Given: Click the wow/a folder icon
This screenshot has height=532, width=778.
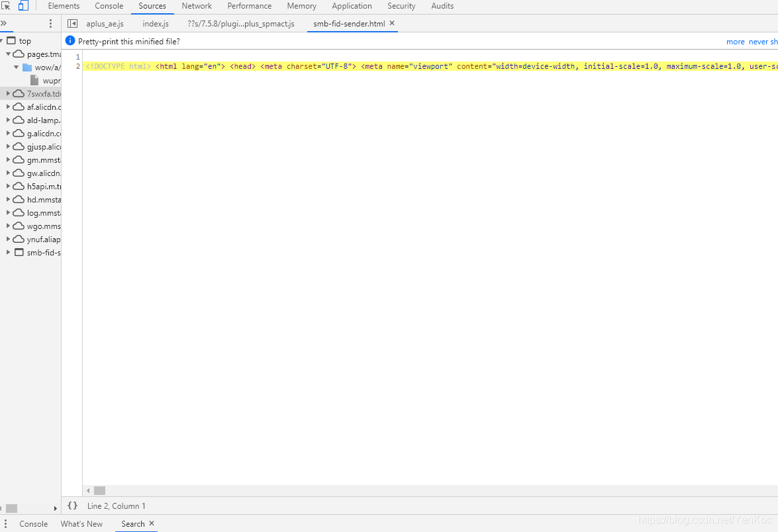Looking at the screenshot, I should [27, 67].
